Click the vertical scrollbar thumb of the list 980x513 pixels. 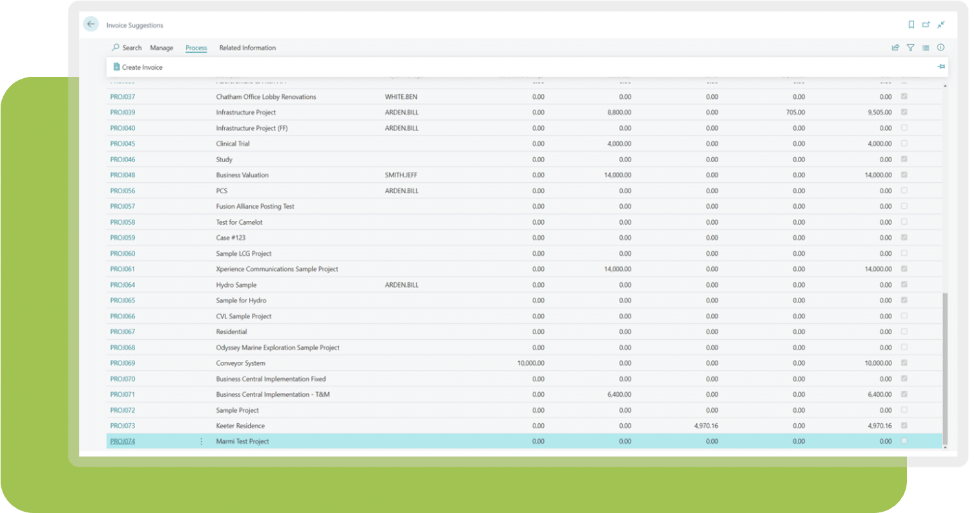(945, 368)
